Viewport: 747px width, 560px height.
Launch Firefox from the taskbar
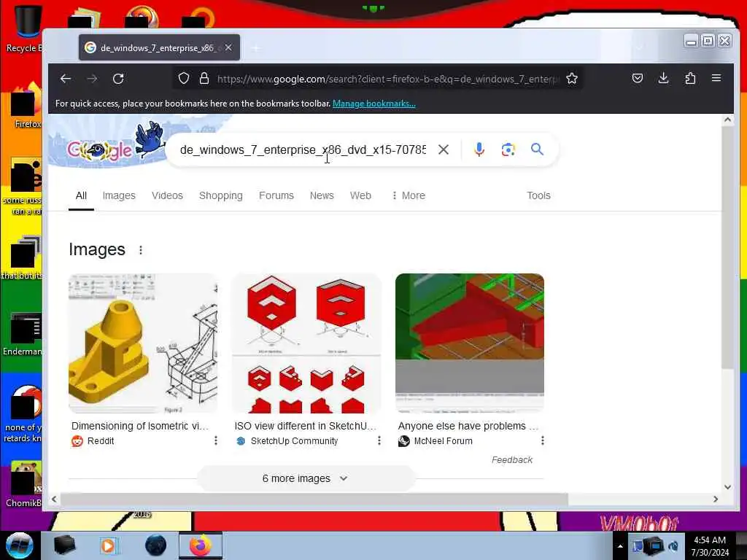pos(200,545)
